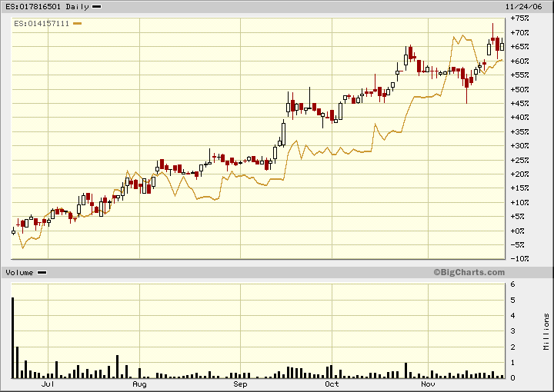Click the gold swatch next to ES:014157111

click(78, 24)
